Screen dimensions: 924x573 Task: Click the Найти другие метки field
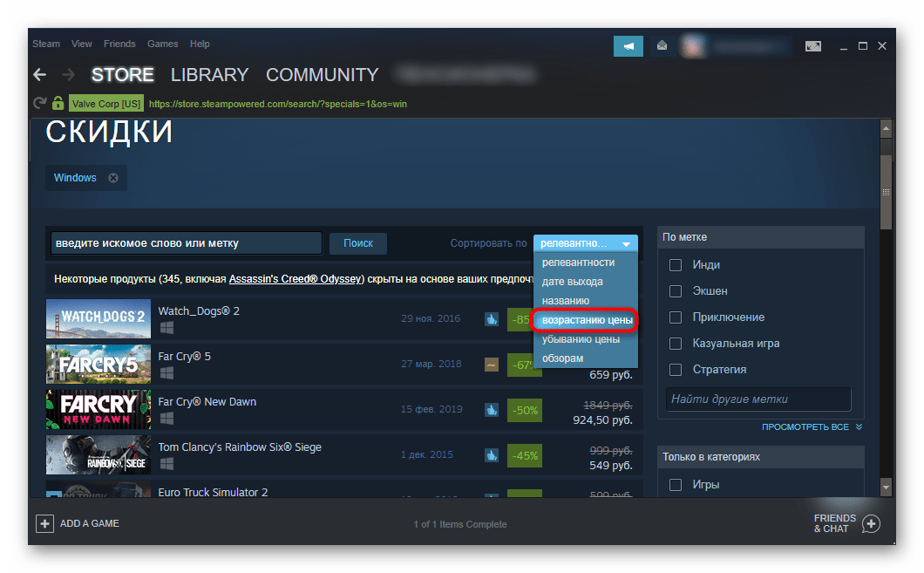(758, 399)
